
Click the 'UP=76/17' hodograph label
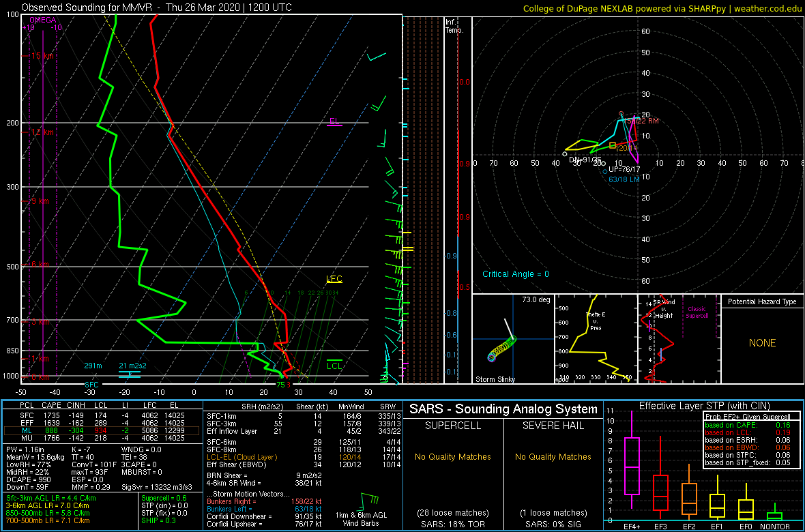[624, 169]
